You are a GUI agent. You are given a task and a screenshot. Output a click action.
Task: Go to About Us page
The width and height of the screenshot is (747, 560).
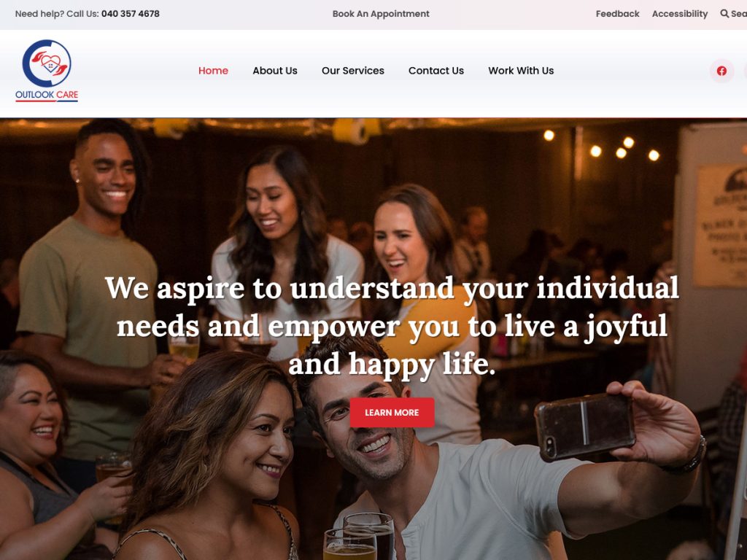coord(275,71)
